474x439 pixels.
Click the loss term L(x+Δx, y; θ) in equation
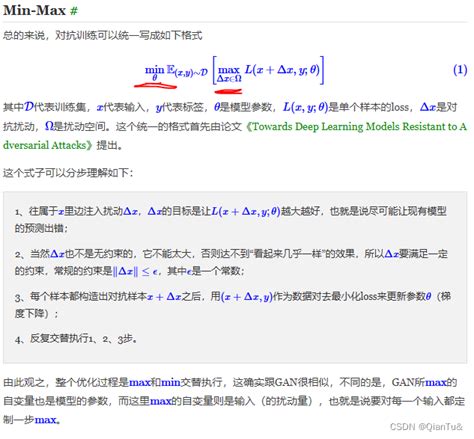tap(282, 69)
